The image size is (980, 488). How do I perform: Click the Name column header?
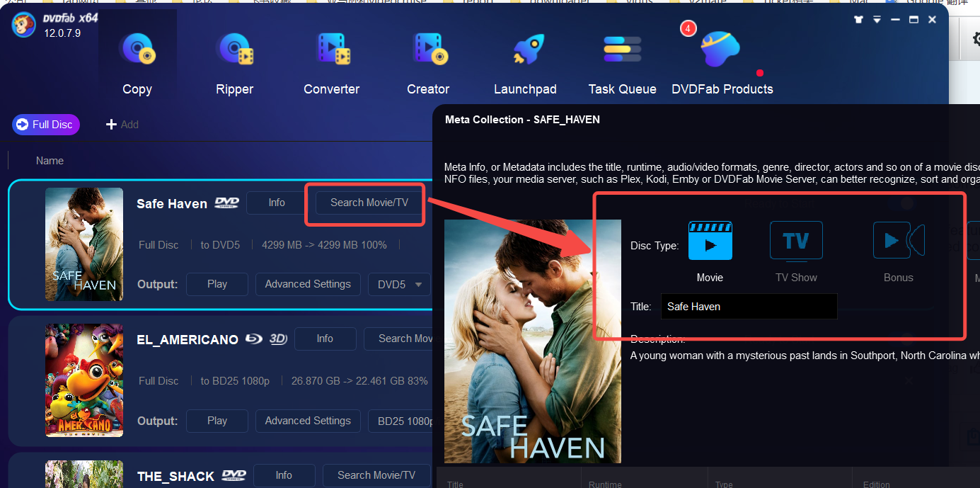[x=50, y=161]
